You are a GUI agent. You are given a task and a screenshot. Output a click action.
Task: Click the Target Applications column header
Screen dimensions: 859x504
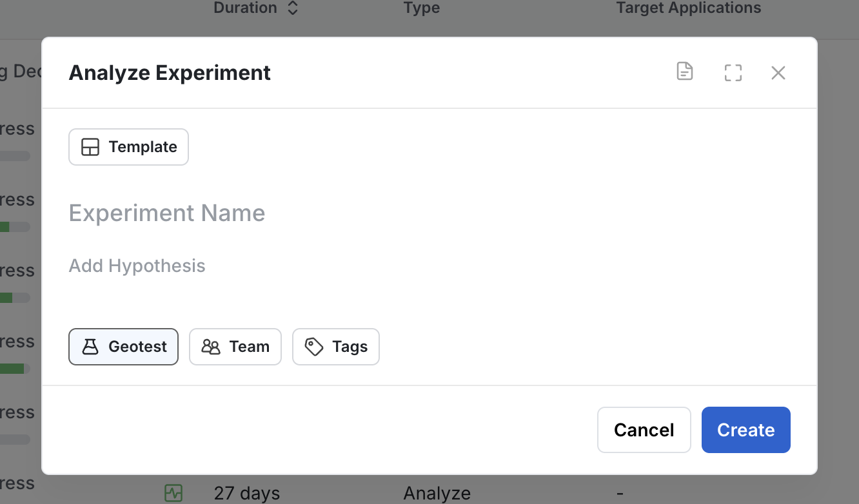coord(688,8)
